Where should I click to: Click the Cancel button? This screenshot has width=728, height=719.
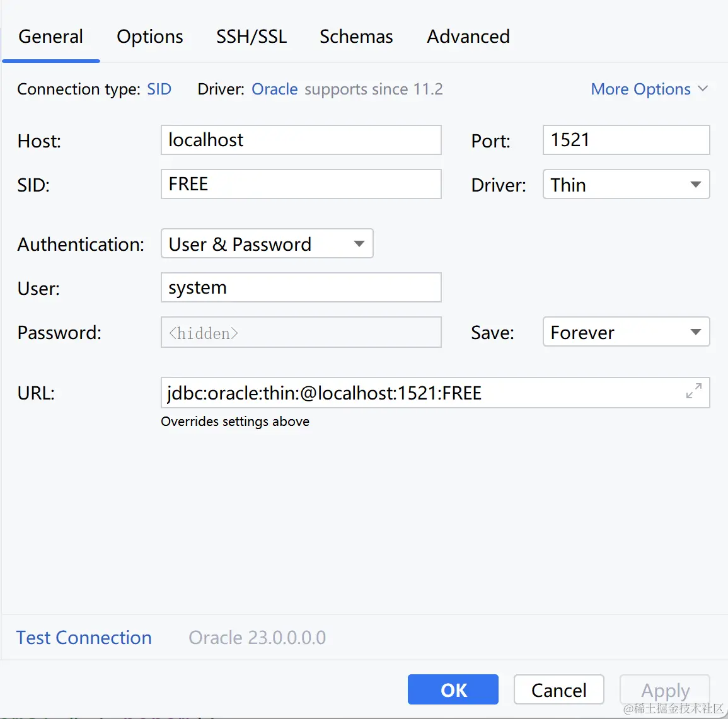point(558,690)
